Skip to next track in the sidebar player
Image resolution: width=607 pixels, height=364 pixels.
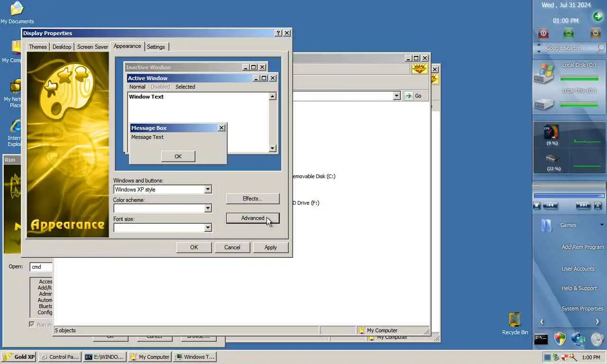583,206
